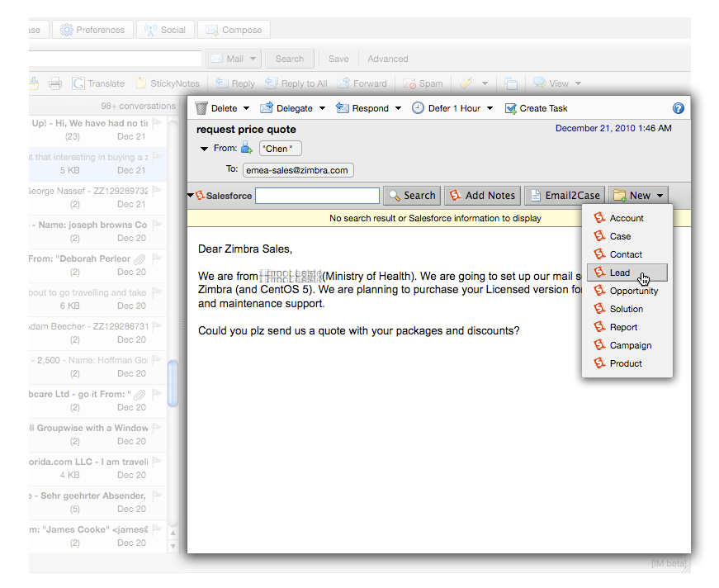Click the Delete trash icon
The height and width of the screenshot is (588, 719).
[x=201, y=108]
